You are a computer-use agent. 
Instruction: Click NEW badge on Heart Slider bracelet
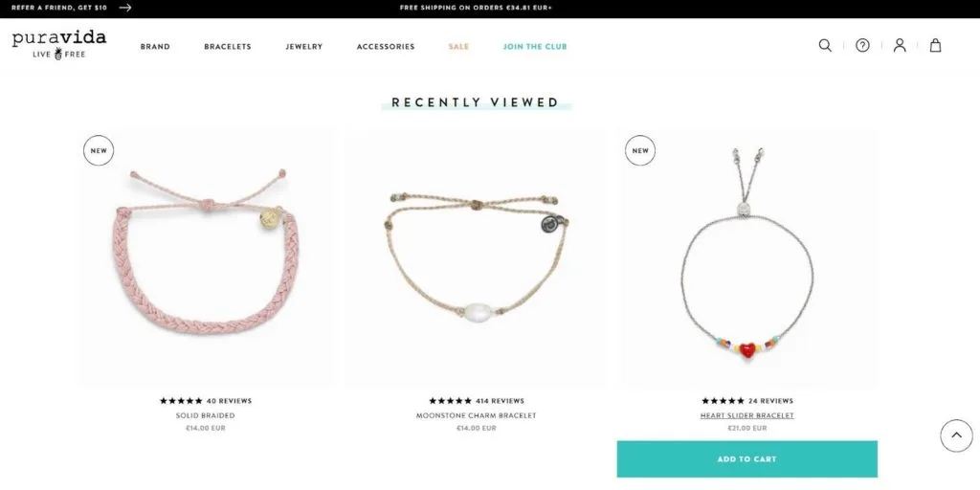640,150
